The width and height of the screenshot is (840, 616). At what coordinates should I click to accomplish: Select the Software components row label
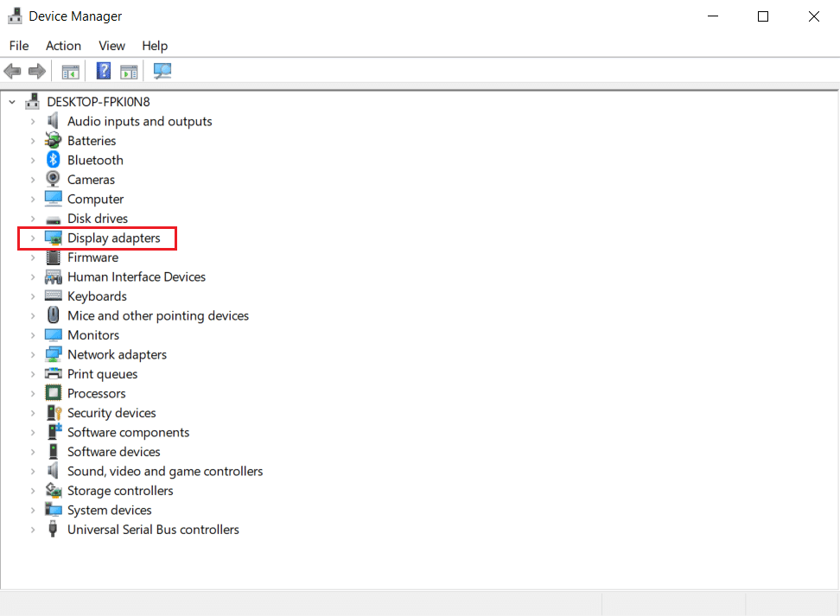coord(128,432)
